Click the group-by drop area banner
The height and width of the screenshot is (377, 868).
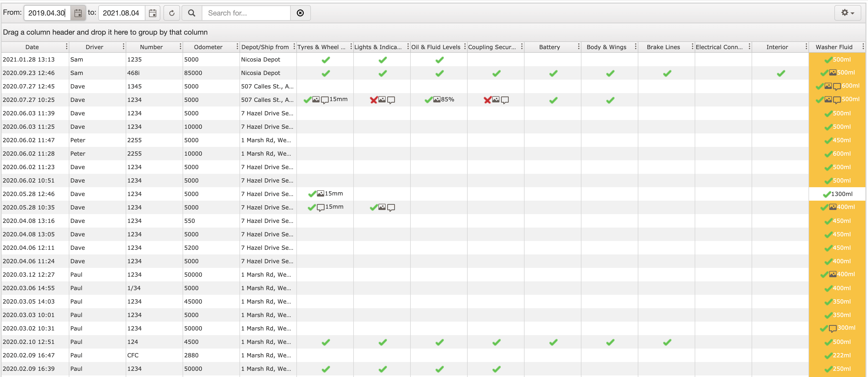click(x=433, y=32)
